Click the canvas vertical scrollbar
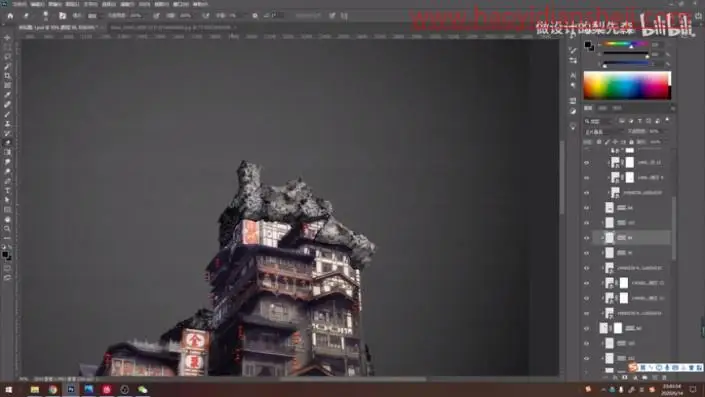 click(562, 178)
